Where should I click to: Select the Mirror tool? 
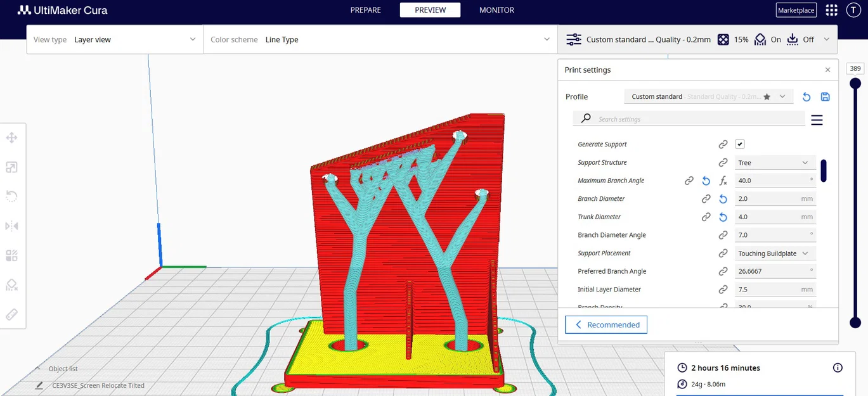pyautogui.click(x=11, y=226)
